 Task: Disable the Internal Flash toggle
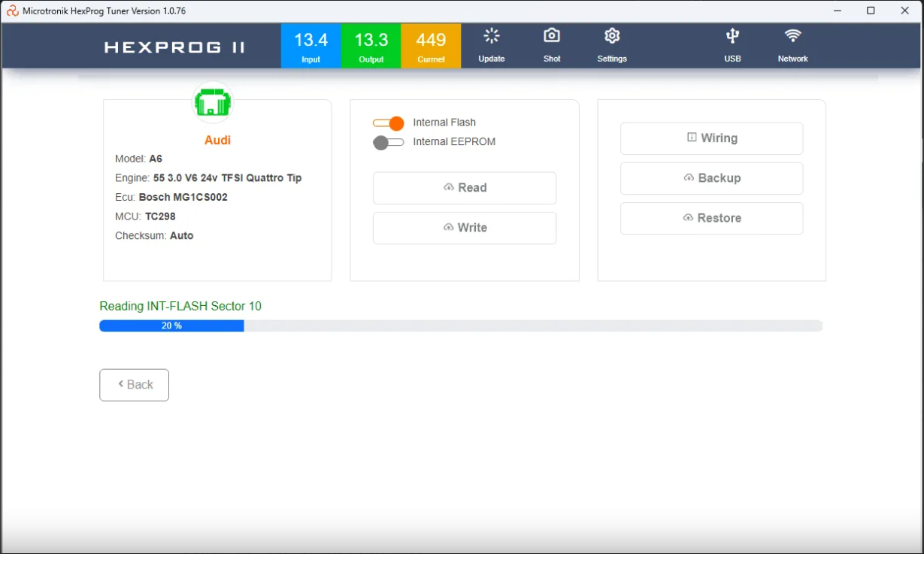389,123
